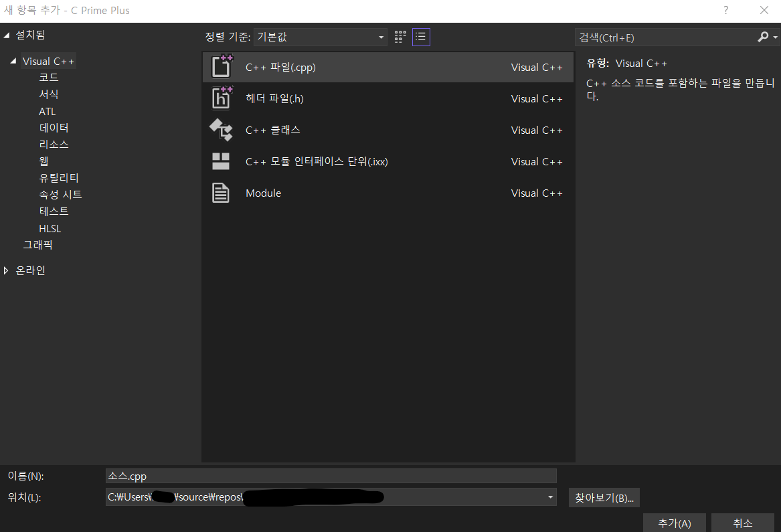Click Visual C++ type in Module row
Viewport: 781px width, 532px height.
[x=537, y=193]
